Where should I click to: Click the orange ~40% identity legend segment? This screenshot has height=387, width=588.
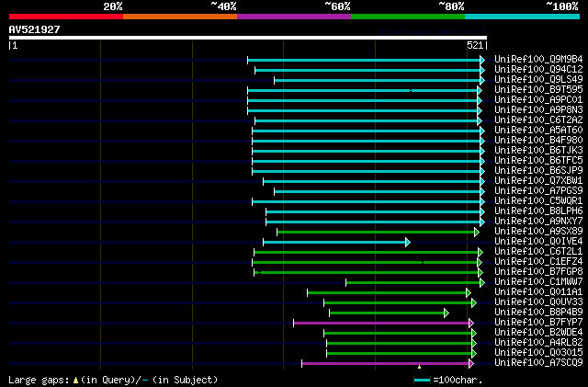(x=180, y=17)
